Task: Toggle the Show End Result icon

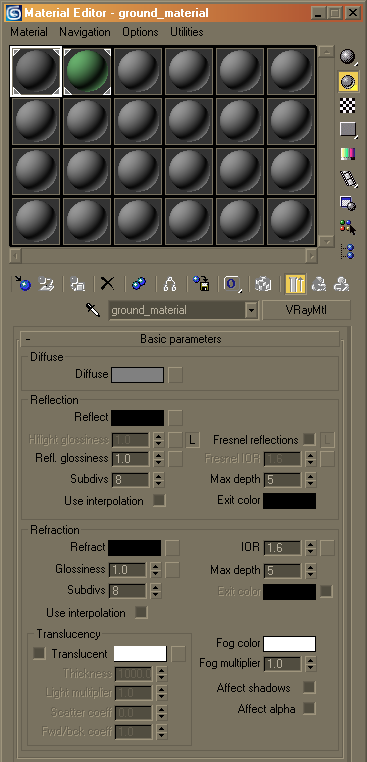Action: (x=295, y=284)
